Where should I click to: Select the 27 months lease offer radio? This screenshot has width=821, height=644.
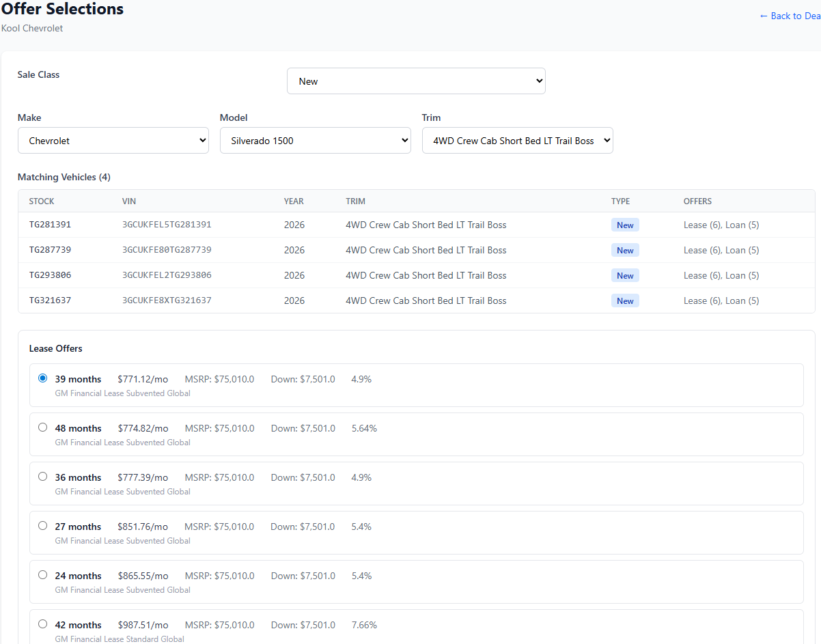click(43, 526)
